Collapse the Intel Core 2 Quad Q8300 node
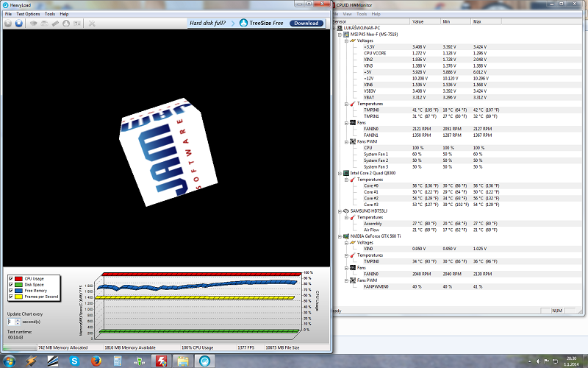The height and width of the screenshot is (368, 588). point(340,173)
